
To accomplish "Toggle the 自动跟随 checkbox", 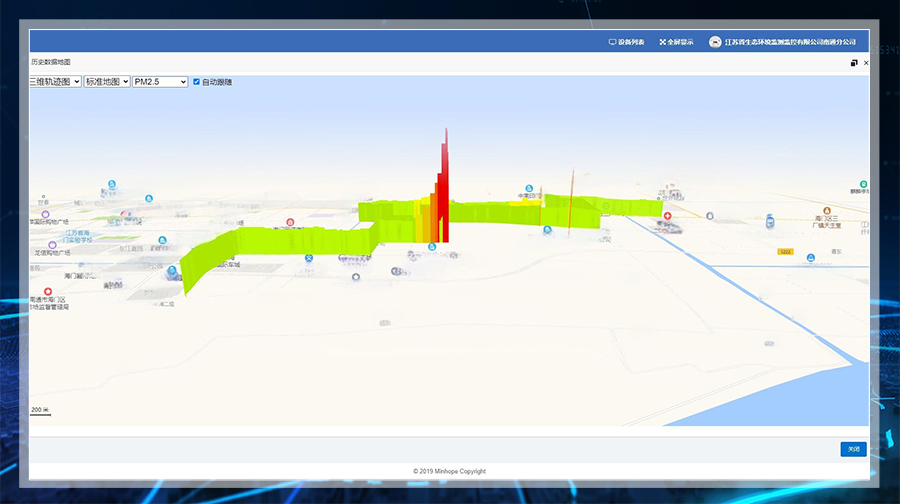I will pyautogui.click(x=197, y=82).
